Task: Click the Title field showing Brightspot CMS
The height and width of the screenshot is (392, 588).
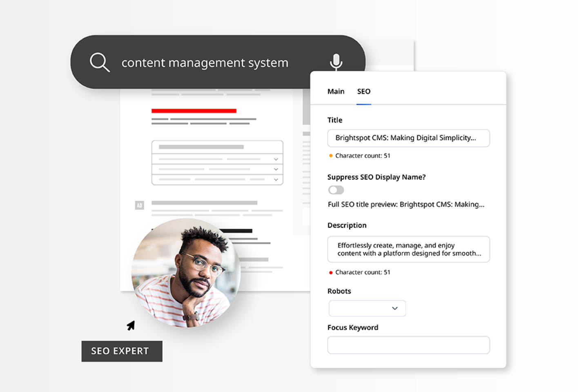Action: pyautogui.click(x=408, y=138)
